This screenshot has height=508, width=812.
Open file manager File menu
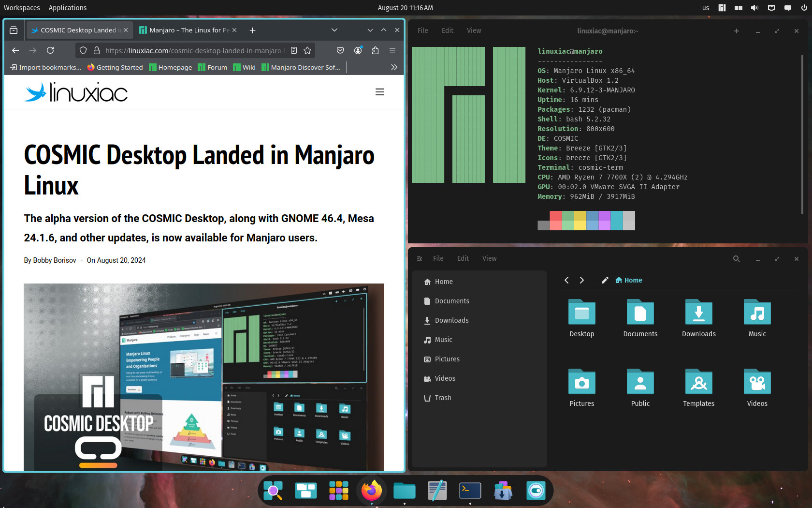(438, 258)
